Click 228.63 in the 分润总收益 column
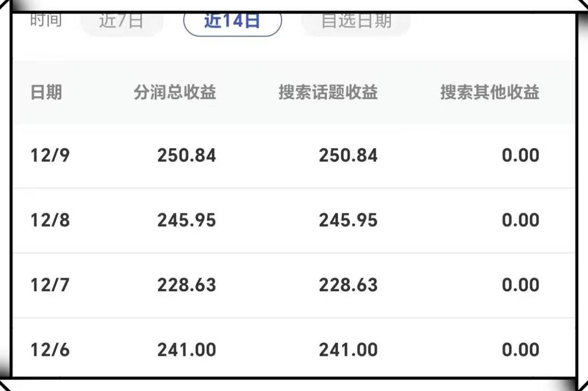This screenshot has width=588, height=391. point(187,285)
